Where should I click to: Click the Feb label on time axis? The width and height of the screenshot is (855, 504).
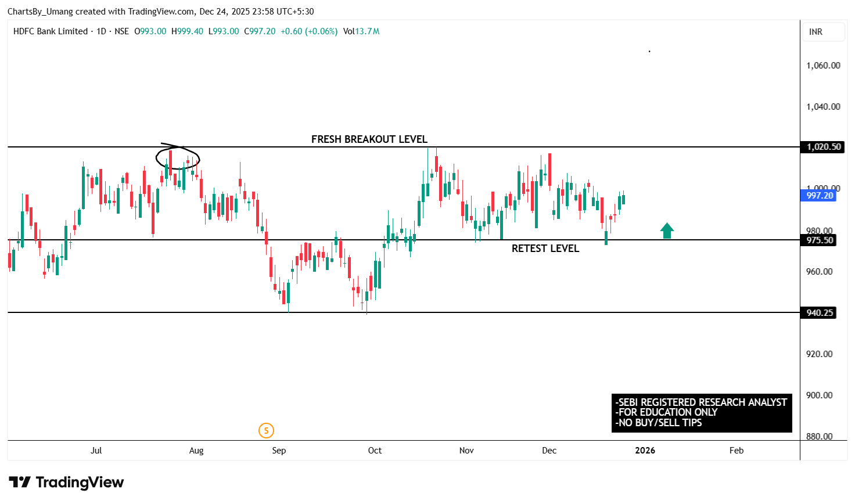(737, 451)
